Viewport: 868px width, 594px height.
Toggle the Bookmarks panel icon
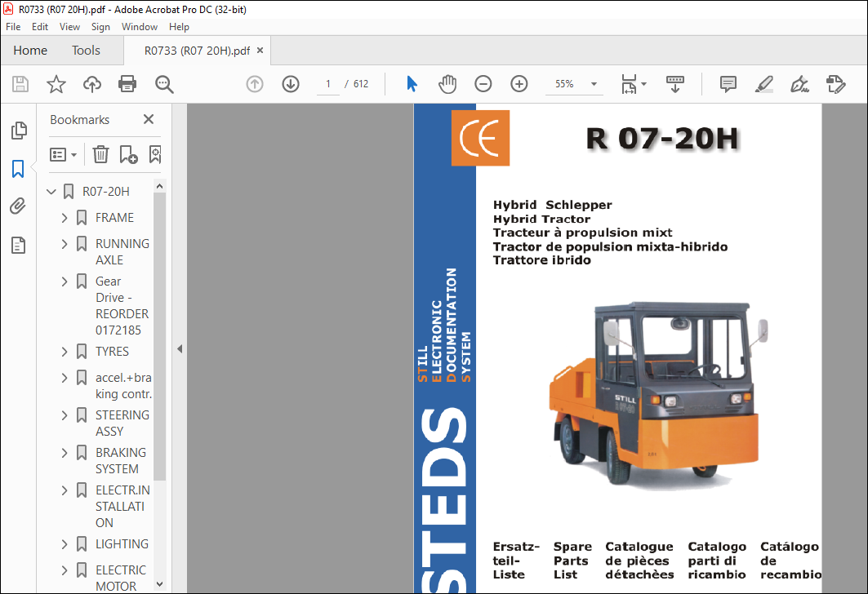pyautogui.click(x=18, y=169)
